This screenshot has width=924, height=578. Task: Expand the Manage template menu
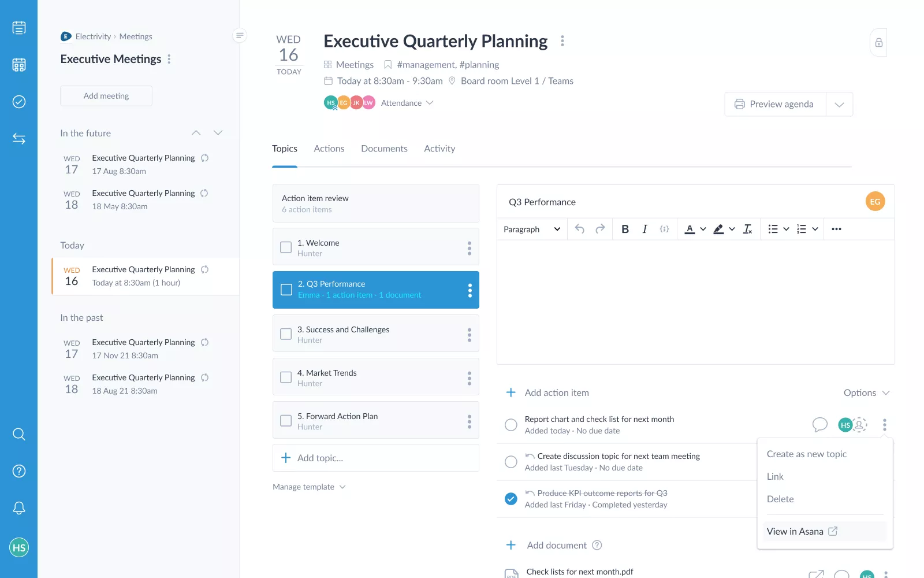click(309, 487)
